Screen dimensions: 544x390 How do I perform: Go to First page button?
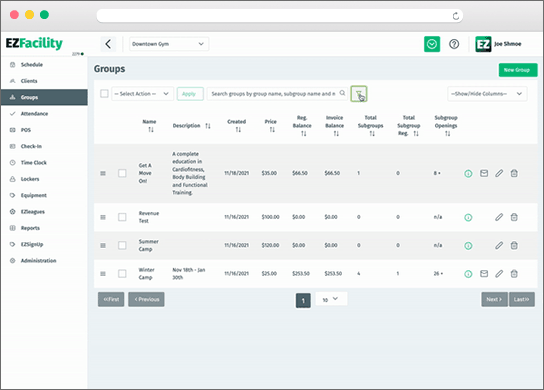point(111,299)
